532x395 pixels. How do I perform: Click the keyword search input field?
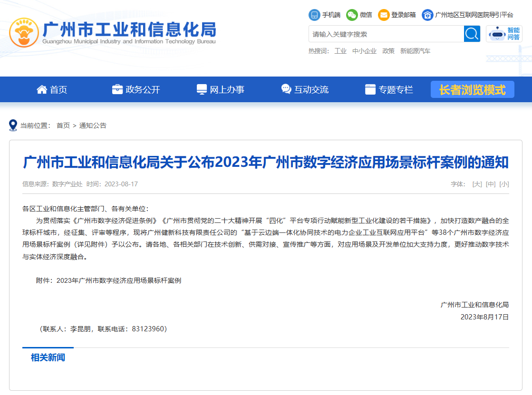click(386, 34)
